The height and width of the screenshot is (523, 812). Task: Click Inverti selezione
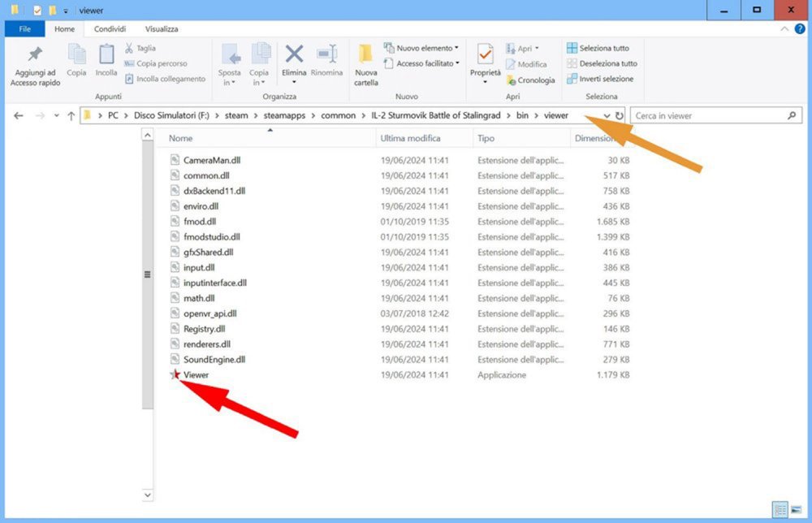(x=600, y=80)
